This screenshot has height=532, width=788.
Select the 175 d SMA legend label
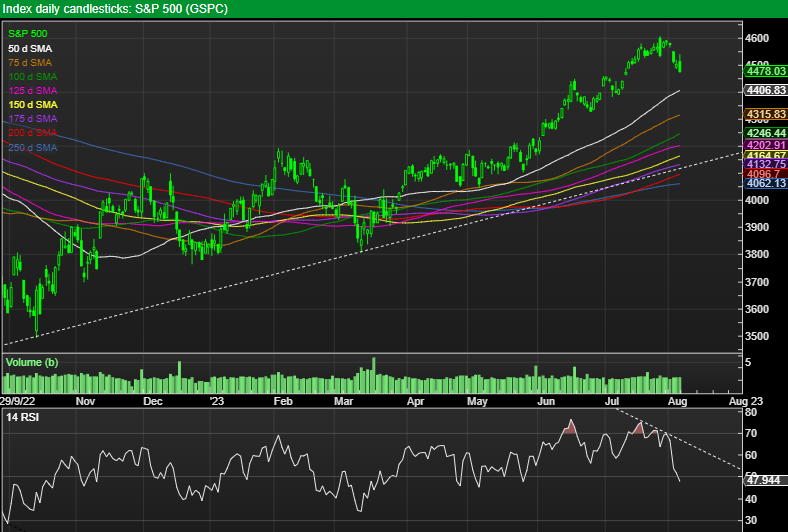click(33, 119)
